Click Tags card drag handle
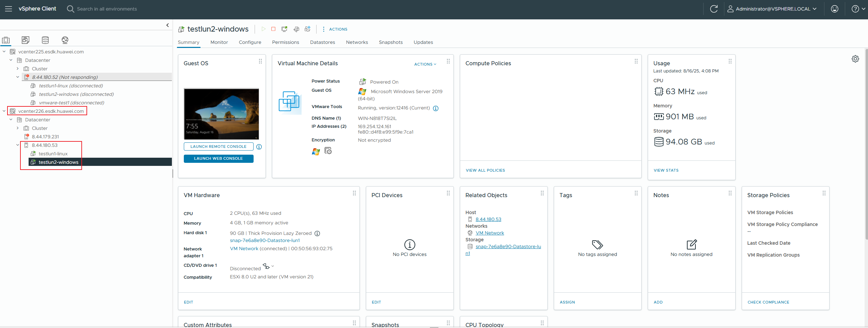Screen dimensions: 868x328 pyautogui.click(x=636, y=193)
